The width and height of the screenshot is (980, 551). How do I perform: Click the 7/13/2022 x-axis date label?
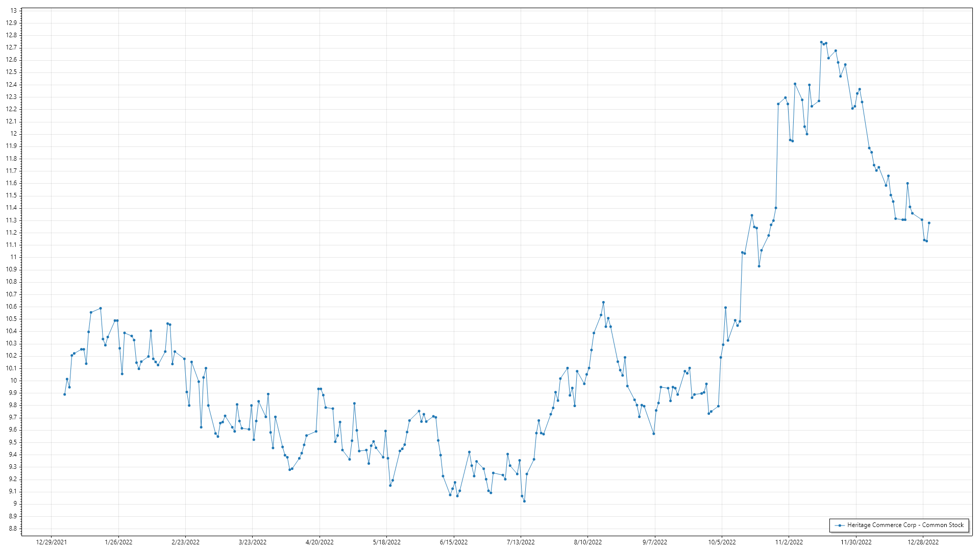pyautogui.click(x=521, y=542)
